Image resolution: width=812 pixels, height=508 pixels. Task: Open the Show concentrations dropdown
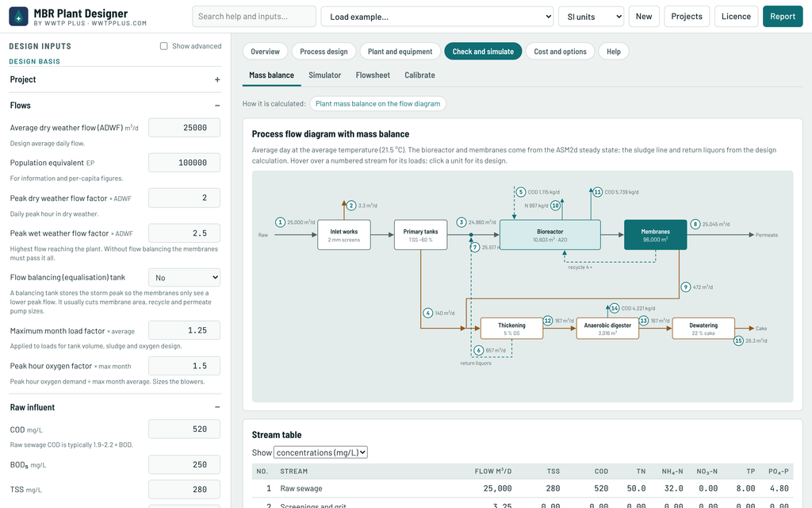(x=320, y=452)
